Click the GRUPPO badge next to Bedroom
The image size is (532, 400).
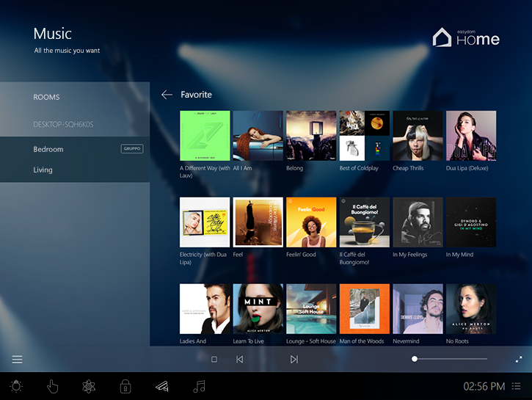[132, 148]
